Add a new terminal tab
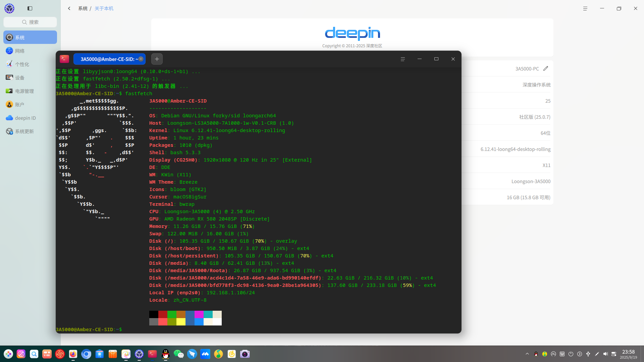The width and height of the screenshot is (644, 362). pyautogui.click(x=157, y=59)
